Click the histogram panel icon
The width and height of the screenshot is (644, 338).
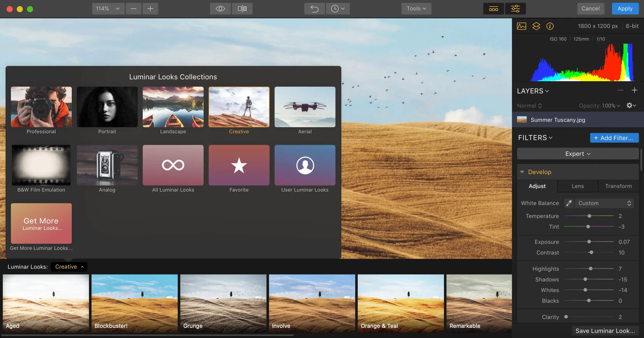click(x=522, y=26)
